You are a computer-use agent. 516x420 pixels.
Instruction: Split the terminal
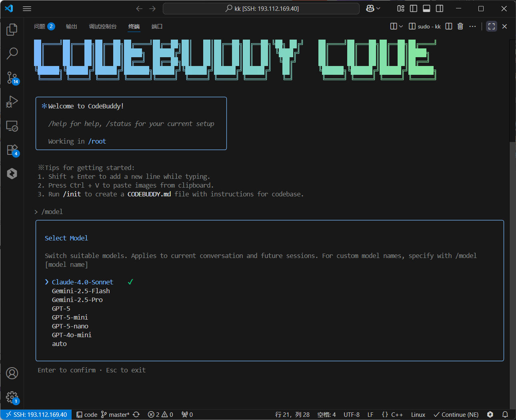point(449,26)
